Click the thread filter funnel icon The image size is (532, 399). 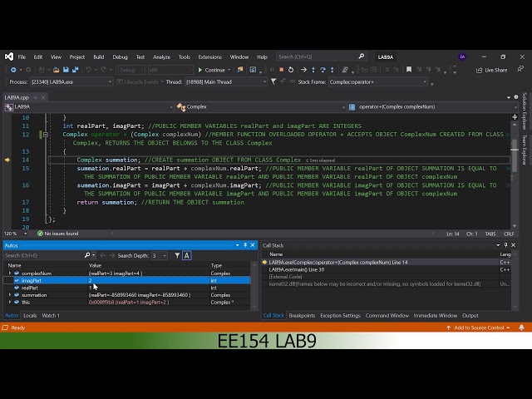(273, 81)
